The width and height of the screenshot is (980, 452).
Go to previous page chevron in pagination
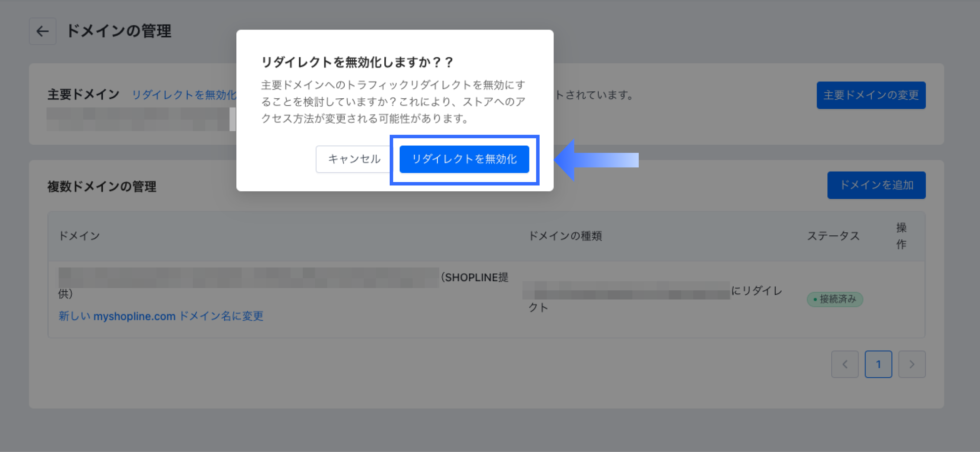(x=845, y=364)
